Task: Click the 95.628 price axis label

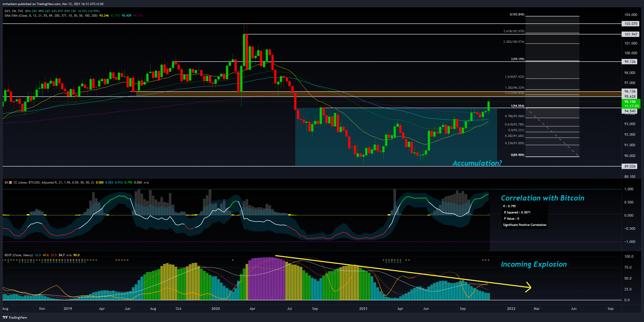Action: click(629, 97)
